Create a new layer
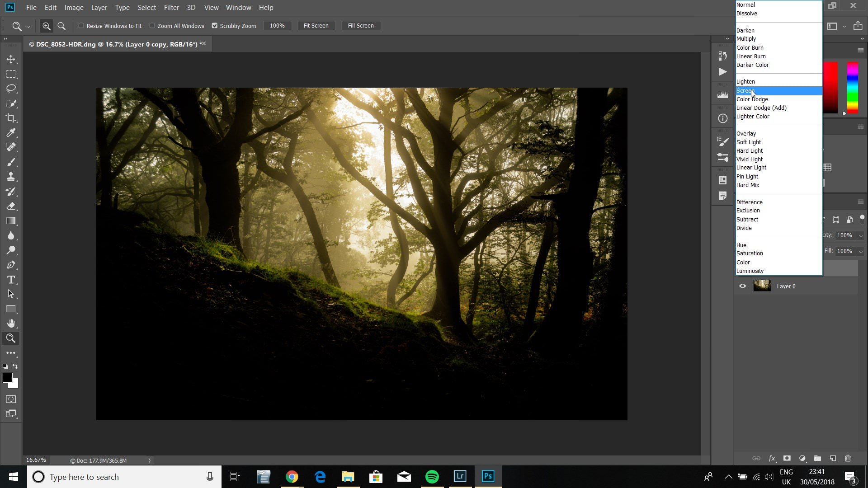The width and height of the screenshot is (868, 488). [x=833, y=458]
